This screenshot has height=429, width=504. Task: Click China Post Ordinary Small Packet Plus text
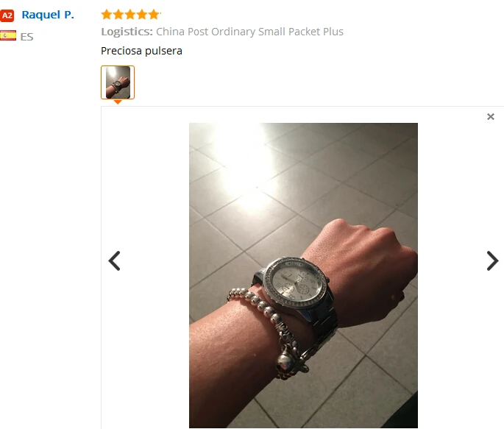249,32
